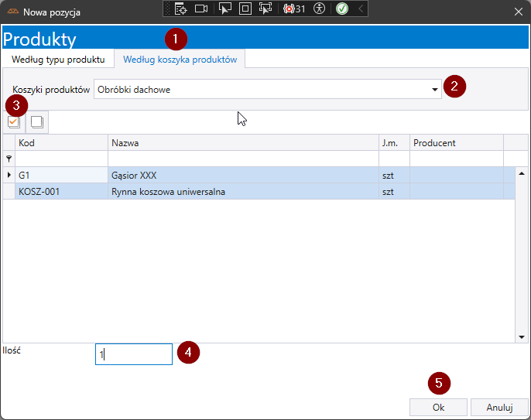Open the binding failures indicator showing 31
Screen dimensions: 531x420
294,9
